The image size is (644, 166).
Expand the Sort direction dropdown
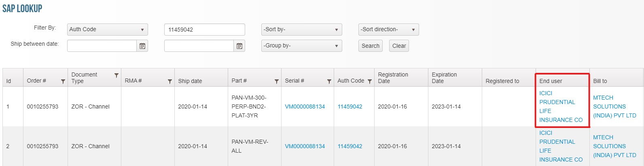[x=388, y=30]
